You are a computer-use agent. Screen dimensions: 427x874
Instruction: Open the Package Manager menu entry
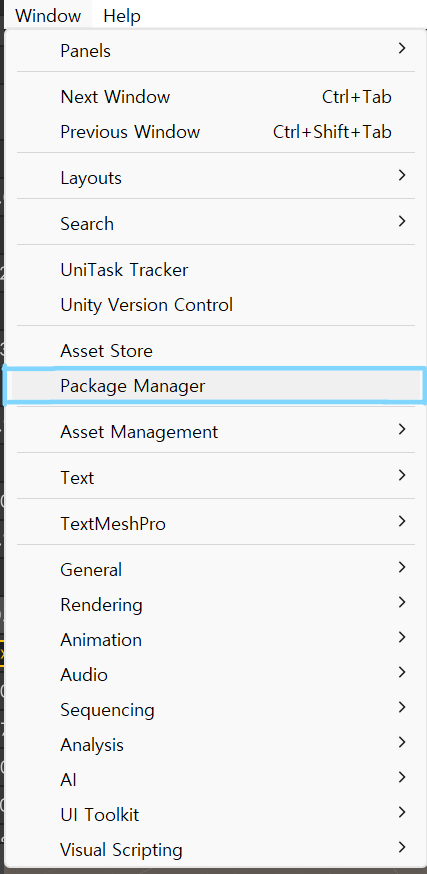click(215, 386)
